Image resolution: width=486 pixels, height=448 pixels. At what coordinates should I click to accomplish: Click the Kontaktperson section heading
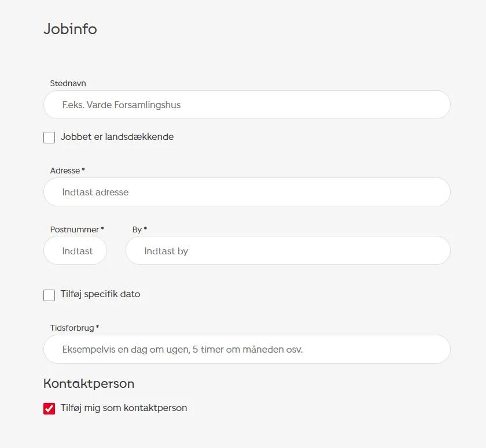pyautogui.click(x=89, y=383)
